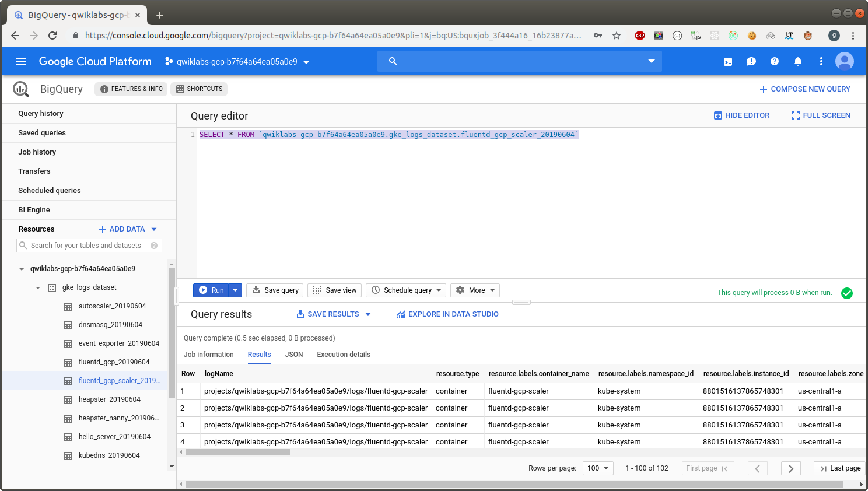868x491 pixels.
Task: Switch to Job information tab
Action: tap(209, 355)
